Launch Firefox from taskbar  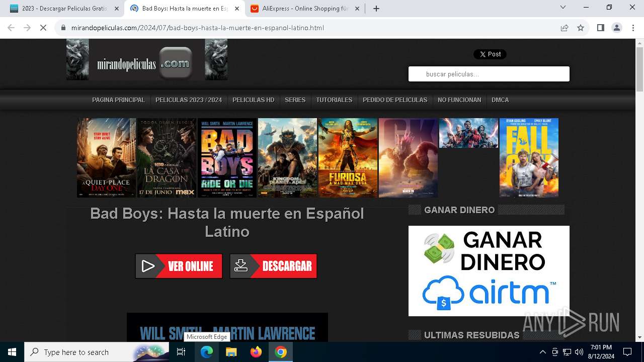(256, 352)
